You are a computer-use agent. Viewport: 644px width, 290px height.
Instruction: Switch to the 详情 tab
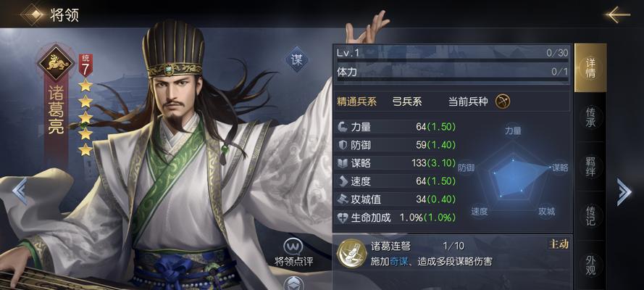[590, 67]
